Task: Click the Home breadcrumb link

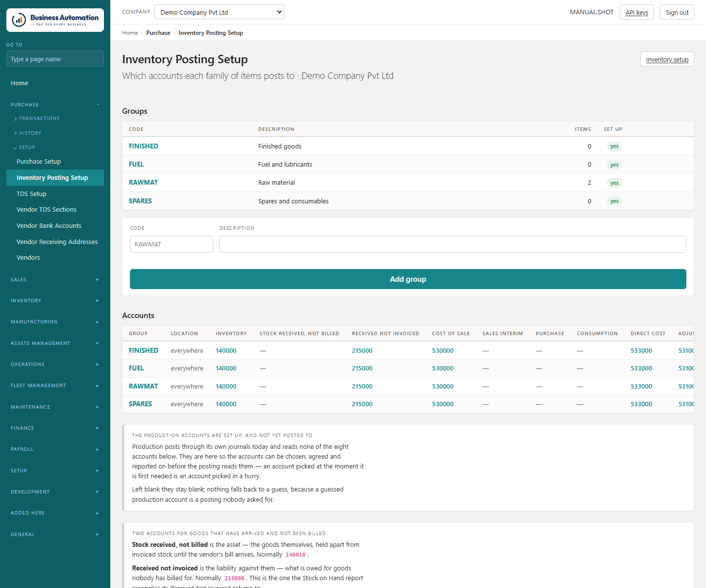Action: click(x=130, y=33)
